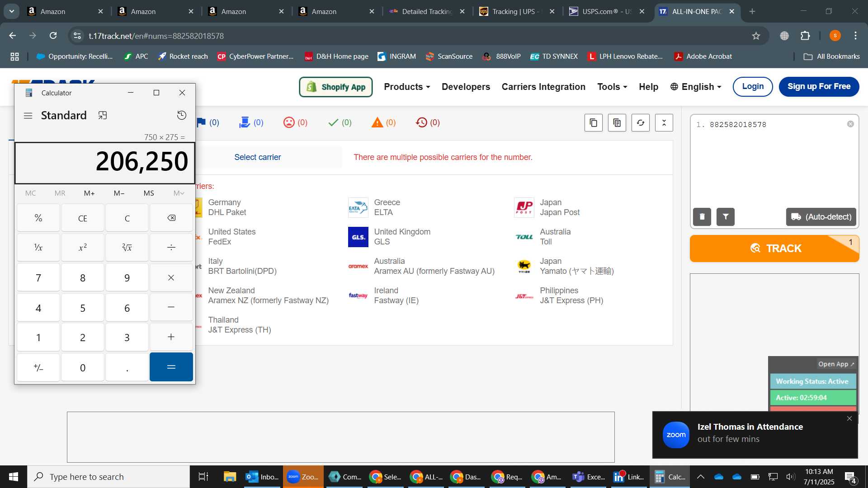Clear the tracking number input with X icon
Screen dimensions: 868x488
(850, 124)
